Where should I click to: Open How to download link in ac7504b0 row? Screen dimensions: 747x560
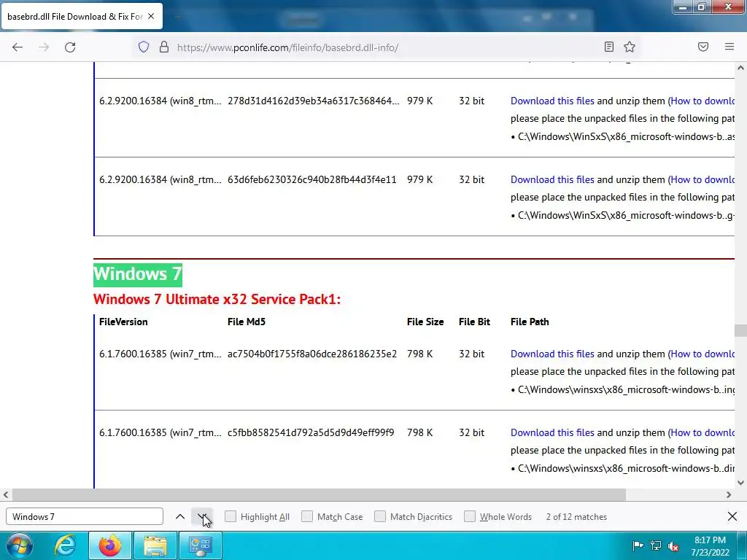(x=703, y=354)
